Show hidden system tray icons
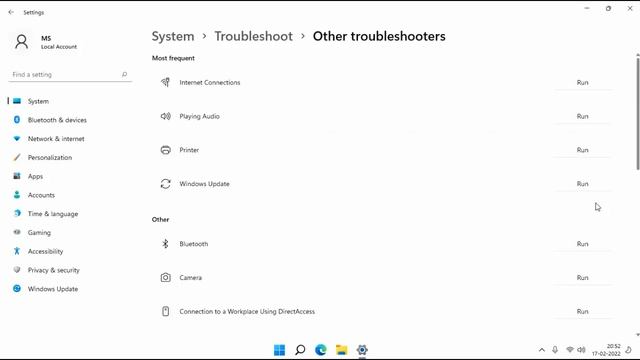 click(542, 350)
